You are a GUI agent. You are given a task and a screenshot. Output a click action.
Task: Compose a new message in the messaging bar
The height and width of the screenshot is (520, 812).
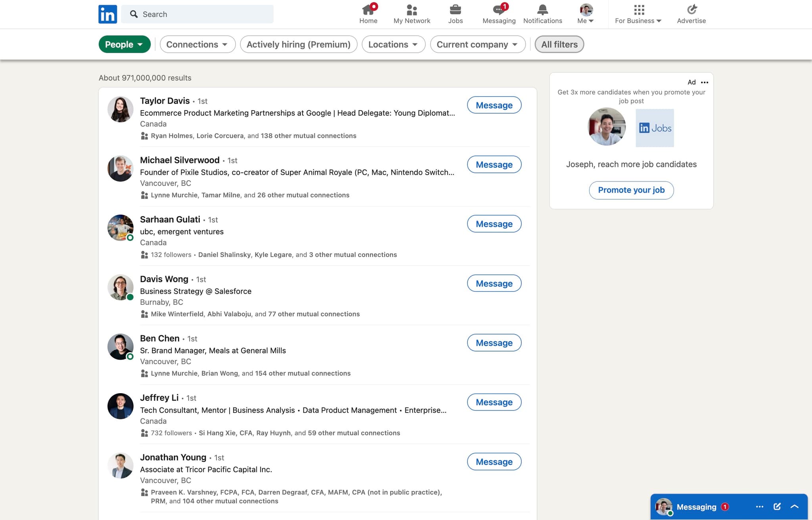777,507
